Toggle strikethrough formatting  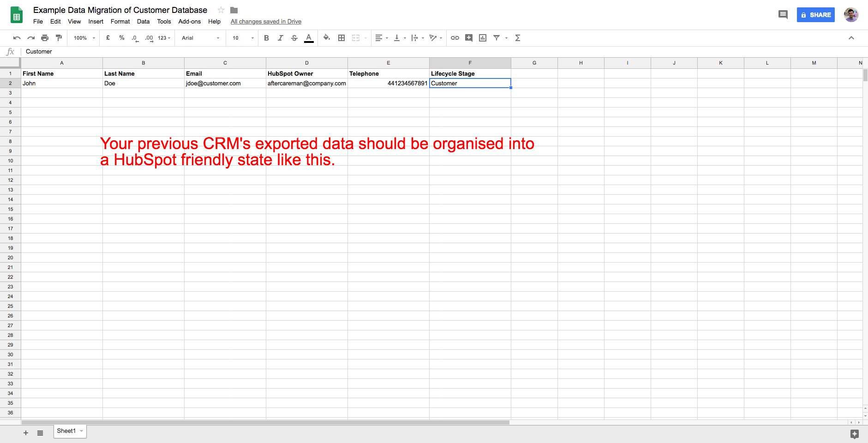pos(294,38)
